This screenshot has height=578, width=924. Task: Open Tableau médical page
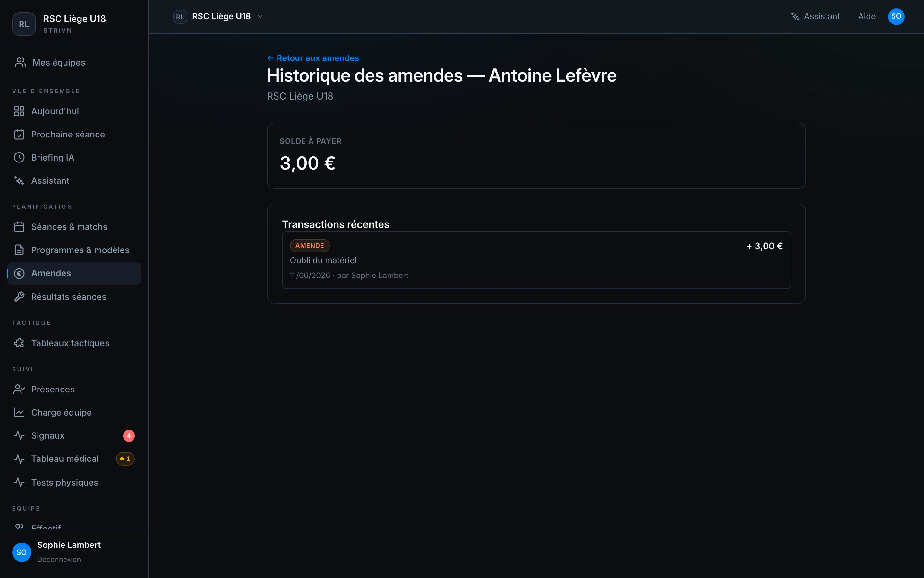click(74, 459)
